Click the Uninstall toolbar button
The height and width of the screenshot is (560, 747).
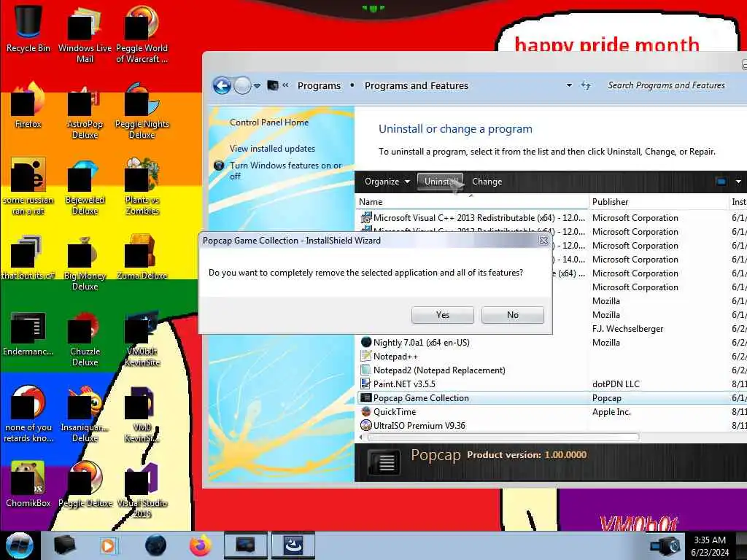click(x=440, y=182)
